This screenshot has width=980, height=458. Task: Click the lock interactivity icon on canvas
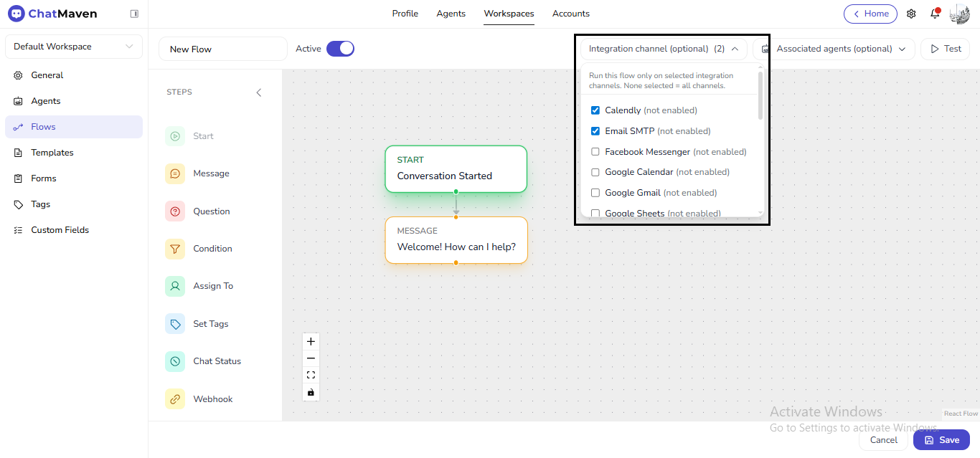pyautogui.click(x=311, y=392)
